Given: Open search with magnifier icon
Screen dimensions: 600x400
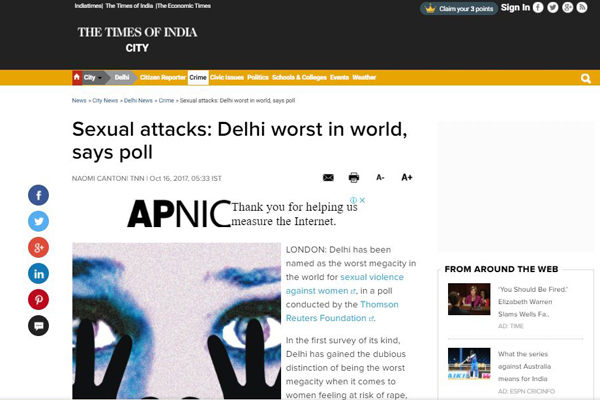Looking at the screenshot, I should [585, 78].
